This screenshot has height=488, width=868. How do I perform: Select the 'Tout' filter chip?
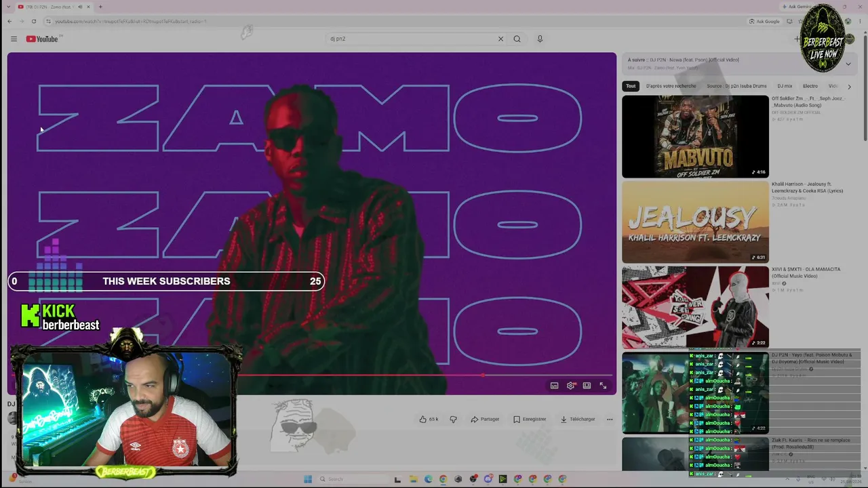tap(631, 86)
